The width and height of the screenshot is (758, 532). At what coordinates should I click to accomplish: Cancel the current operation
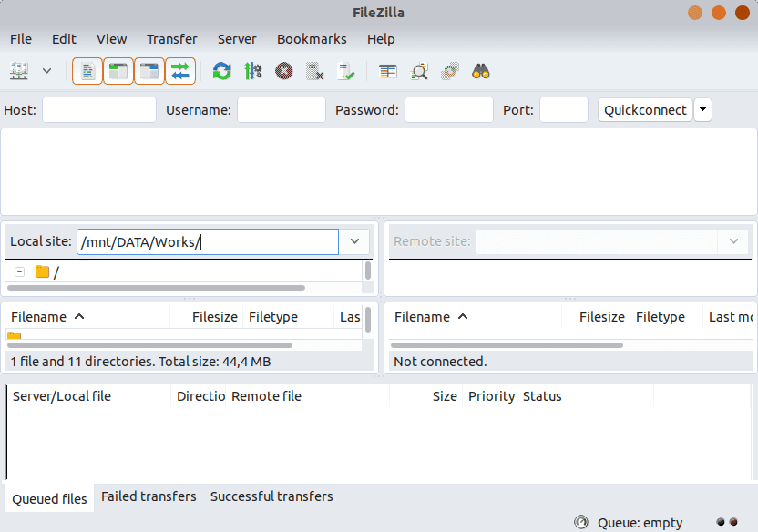click(283, 71)
